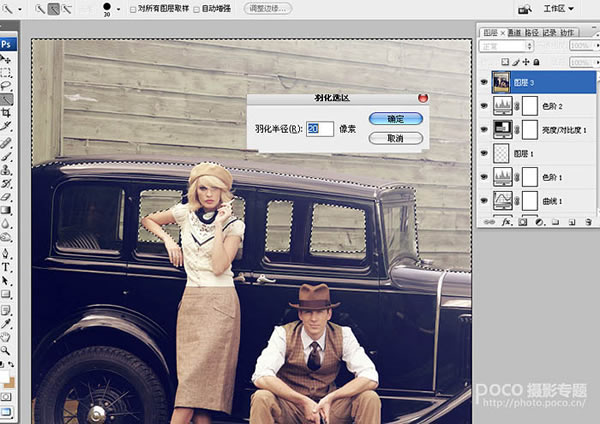Tick the 自动增强 checkbox
The image size is (600, 424).
[x=196, y=8]
